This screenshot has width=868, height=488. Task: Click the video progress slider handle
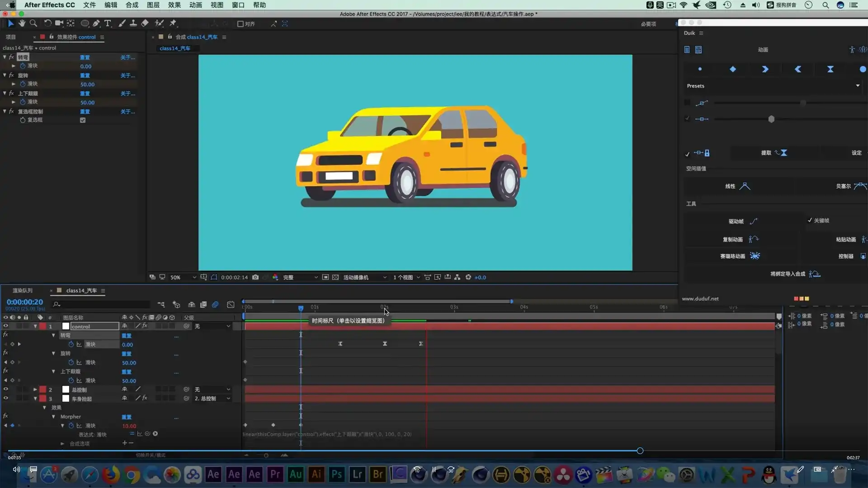click(640, 450)
